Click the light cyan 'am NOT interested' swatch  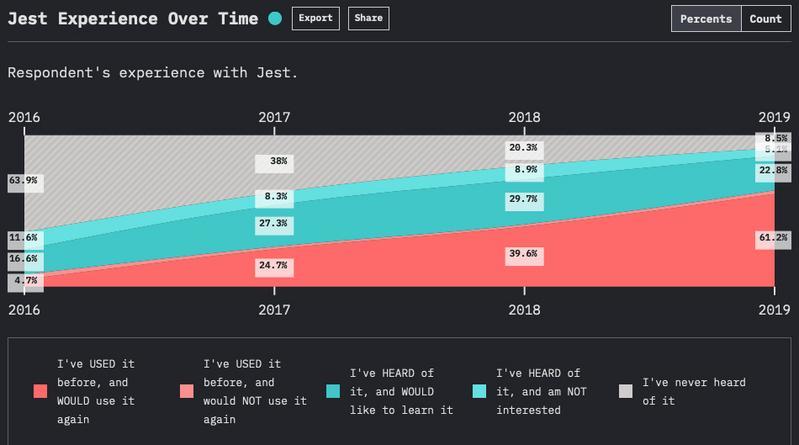pyautogui.click(x=479, y=391)
